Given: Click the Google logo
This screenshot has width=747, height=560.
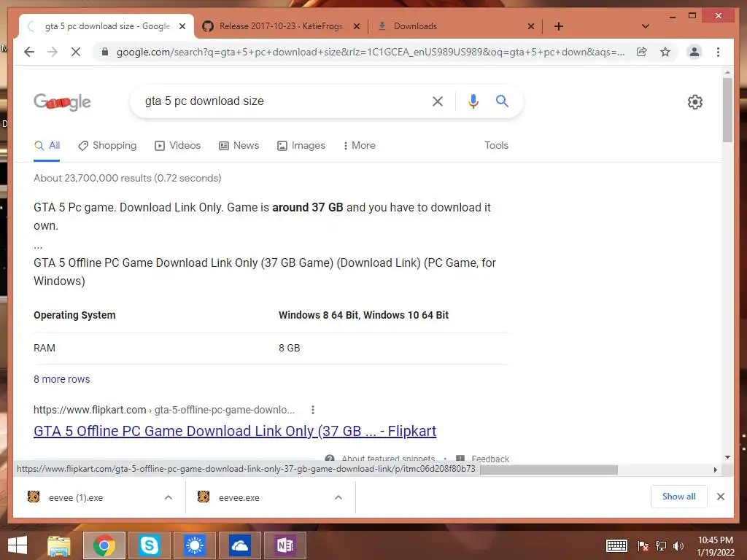Looking at the screenshot, I should (62, 101).
